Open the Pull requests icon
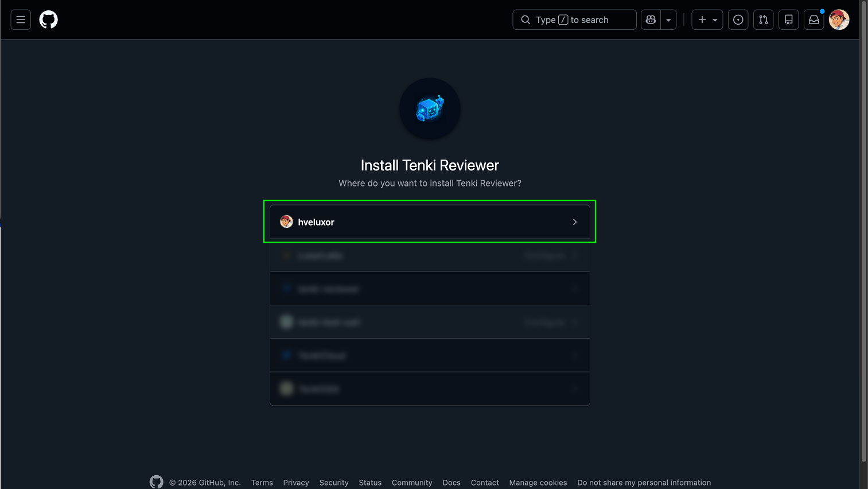868x489 pixels. (x=764, y=20)
